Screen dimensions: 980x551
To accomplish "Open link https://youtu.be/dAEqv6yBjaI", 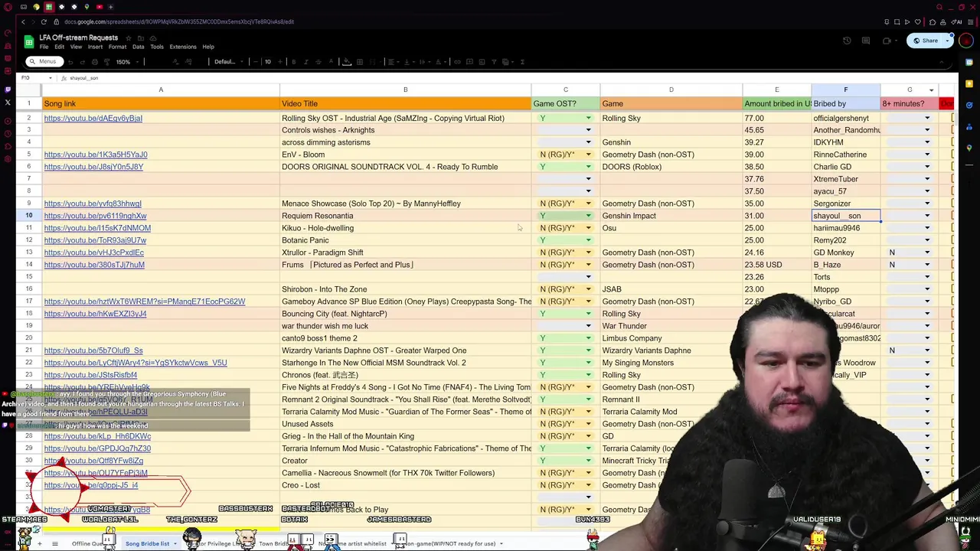I will point(93,118).
